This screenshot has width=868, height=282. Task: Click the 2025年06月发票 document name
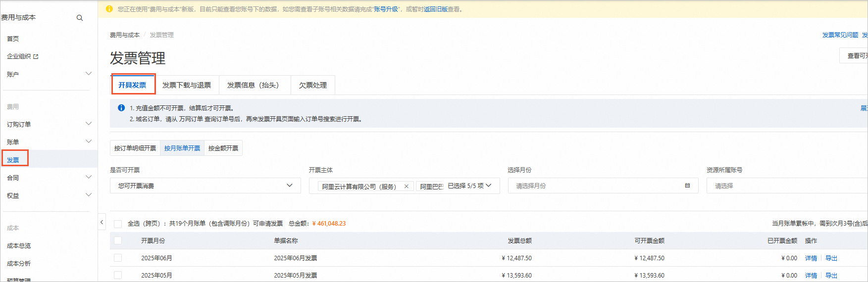296,258
